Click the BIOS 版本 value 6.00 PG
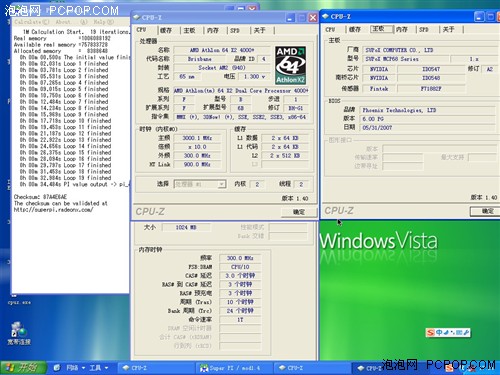Screen dimensions: 500x375 click(x=428, y=119)
